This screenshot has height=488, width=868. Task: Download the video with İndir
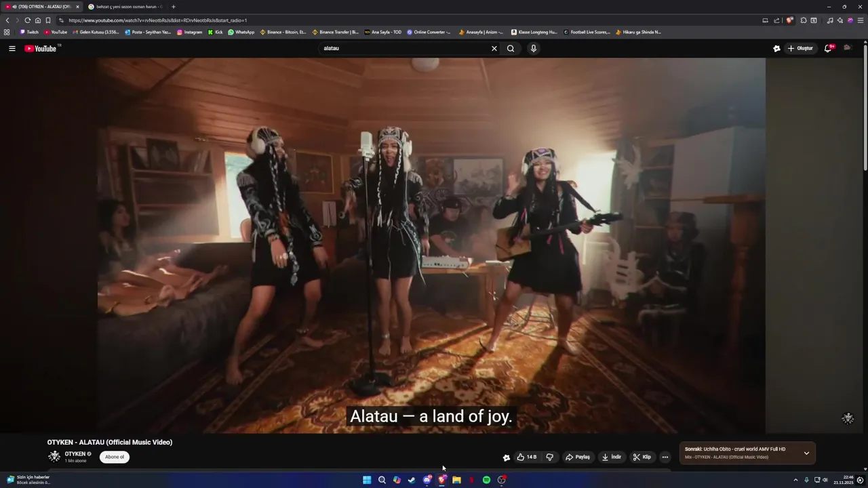tap(612, 457)
